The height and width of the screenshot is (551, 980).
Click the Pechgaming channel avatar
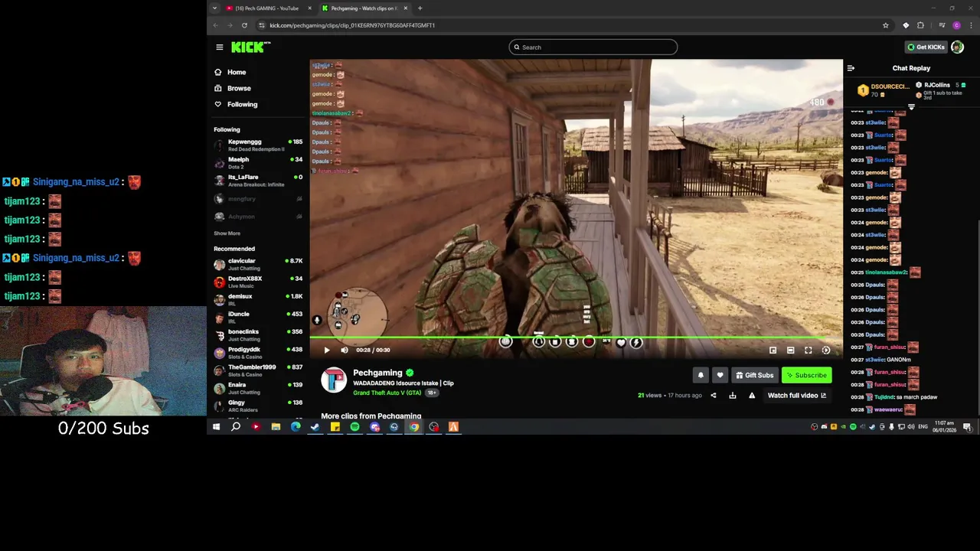coord(334,380)
